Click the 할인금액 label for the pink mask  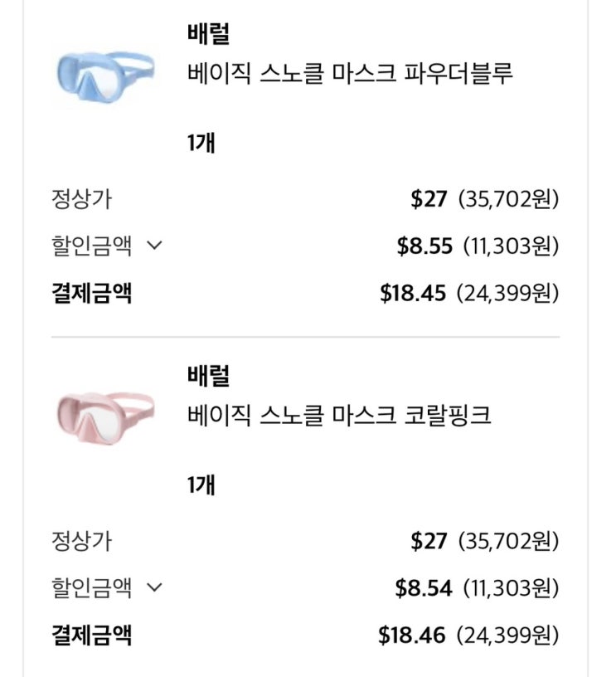pos(91,588)
